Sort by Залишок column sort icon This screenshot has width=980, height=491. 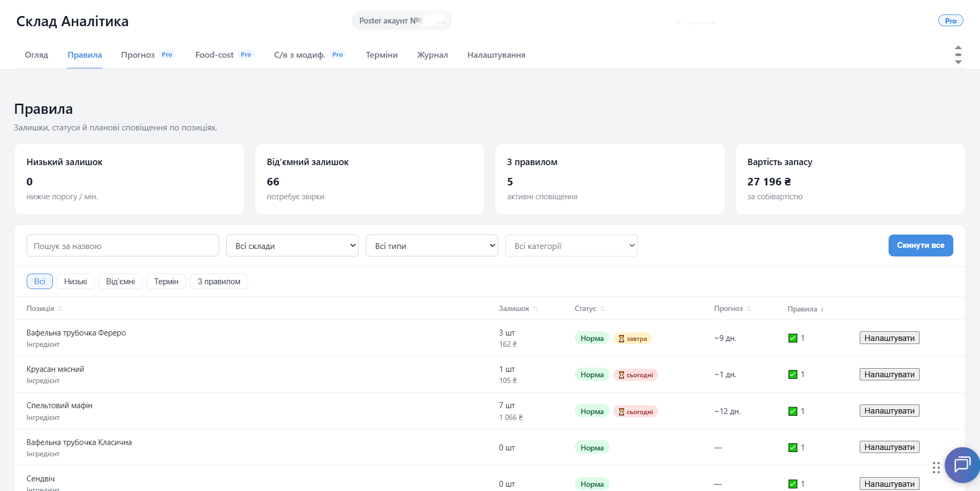coord(535,309)
